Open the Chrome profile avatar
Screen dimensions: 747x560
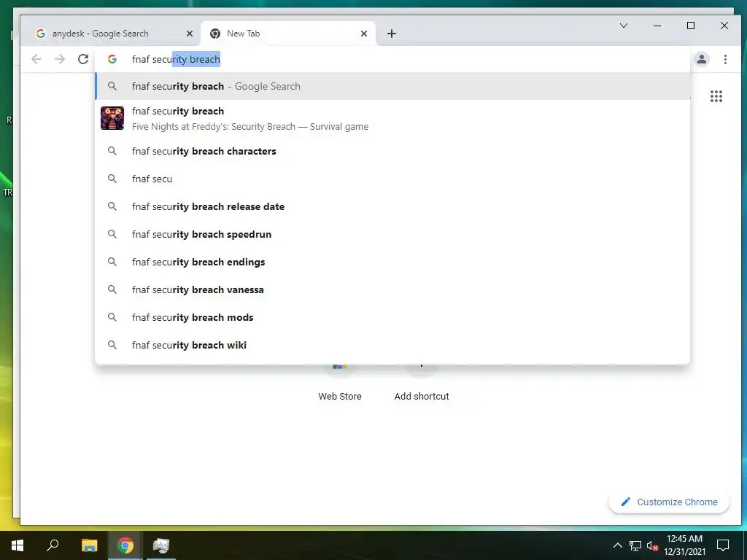pyautogui.click(x=701, y=59)
